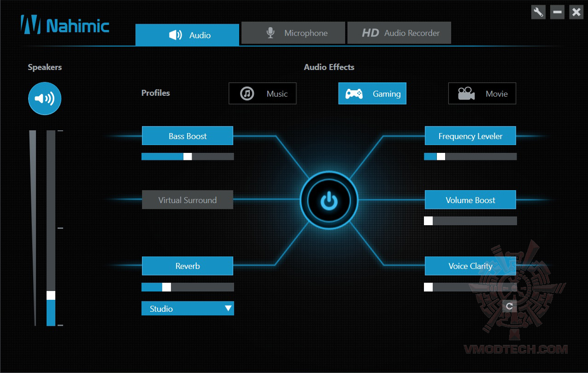Toggle the Voice Clarity effect

point(470,266)
